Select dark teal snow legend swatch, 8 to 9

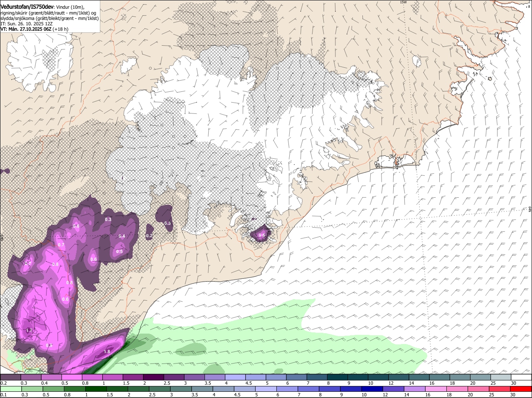(x=338, y=377)
